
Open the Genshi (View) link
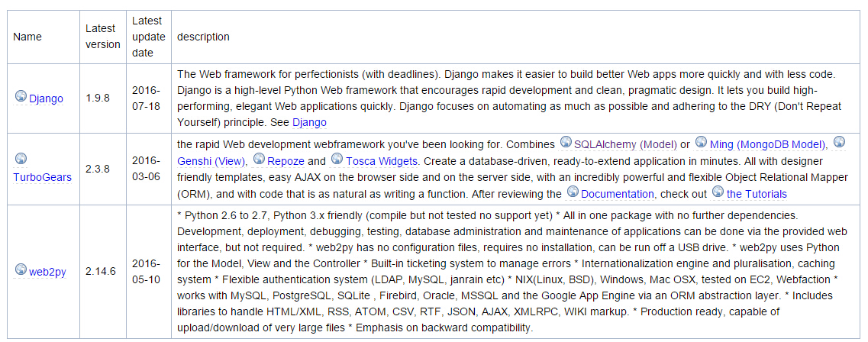coord(211,162)
